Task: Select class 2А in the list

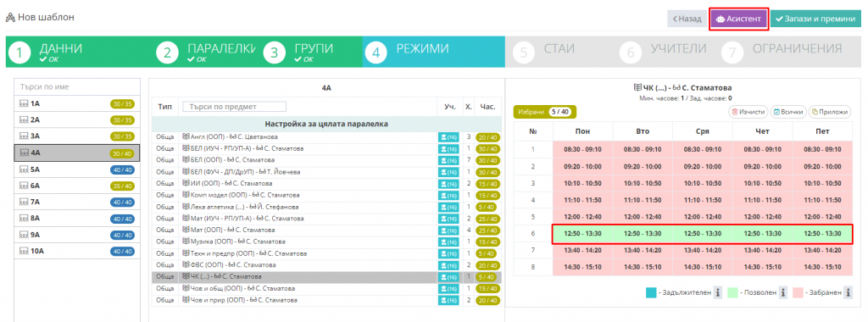Action: [77, 119]
